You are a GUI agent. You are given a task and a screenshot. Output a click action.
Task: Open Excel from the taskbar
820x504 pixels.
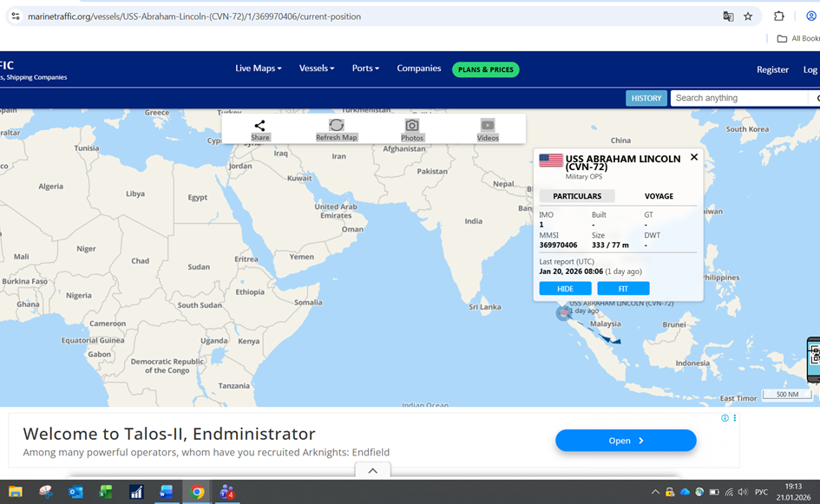106,492
